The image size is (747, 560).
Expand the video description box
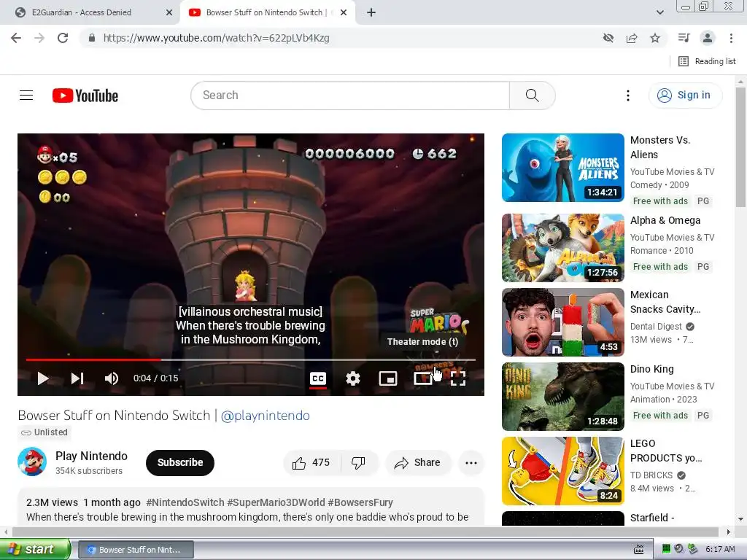[251, 507]
